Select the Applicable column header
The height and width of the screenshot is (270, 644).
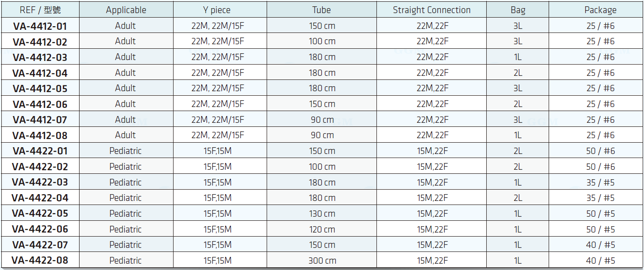click(126, 10)
